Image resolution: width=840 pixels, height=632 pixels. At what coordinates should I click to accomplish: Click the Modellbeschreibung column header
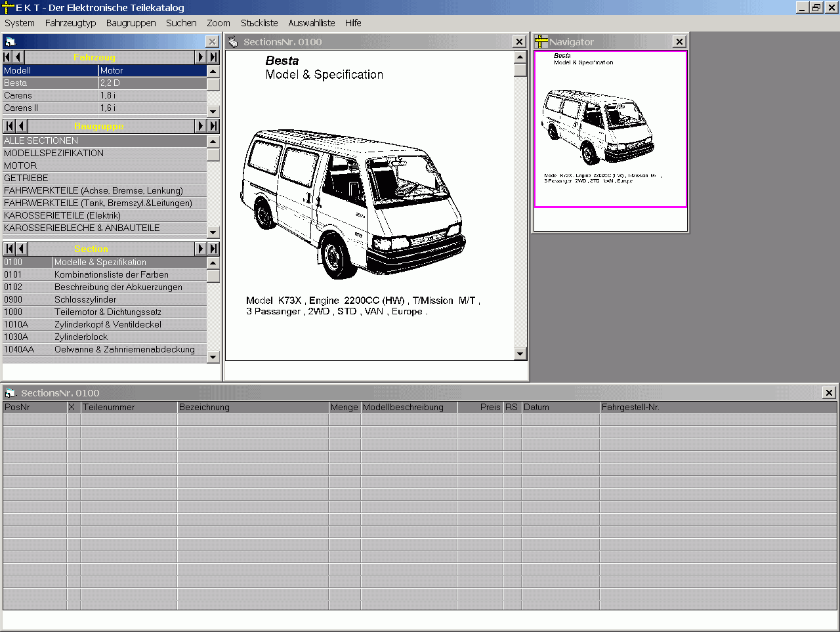[409, 408]
